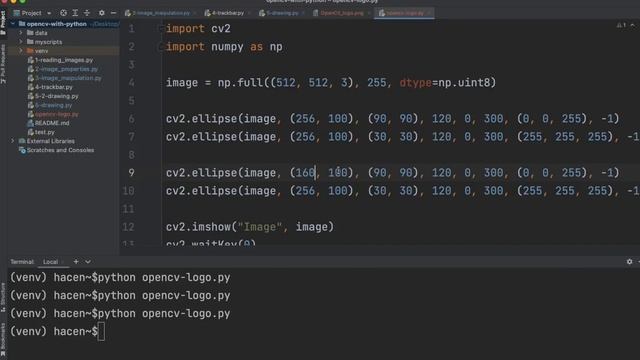640x360 pixels.
Task: Select the Local terminal tab
Action: (x=51, y=262)
